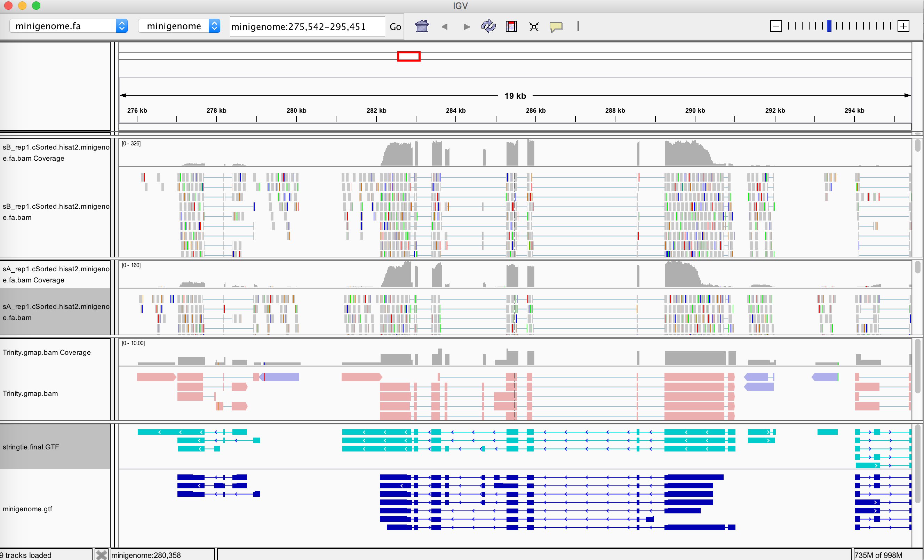Open the minigenome chromosome dropdown
Image resolution: width=924 pixels, height=560 pixels.
(x=179, y=26)
